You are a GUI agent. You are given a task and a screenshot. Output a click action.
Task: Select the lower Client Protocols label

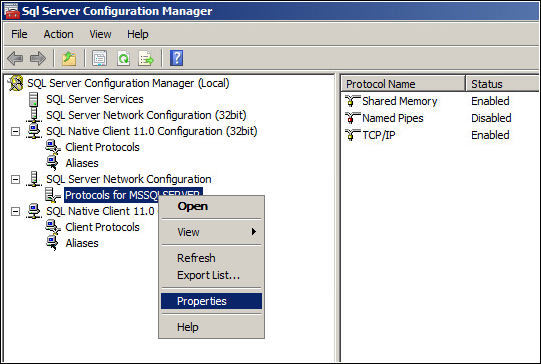[102, 227]
